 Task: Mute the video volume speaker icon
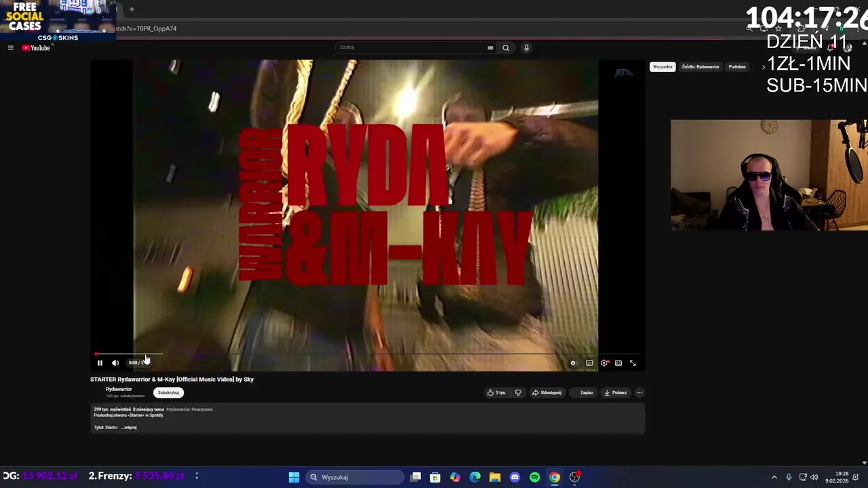point(115,363)
